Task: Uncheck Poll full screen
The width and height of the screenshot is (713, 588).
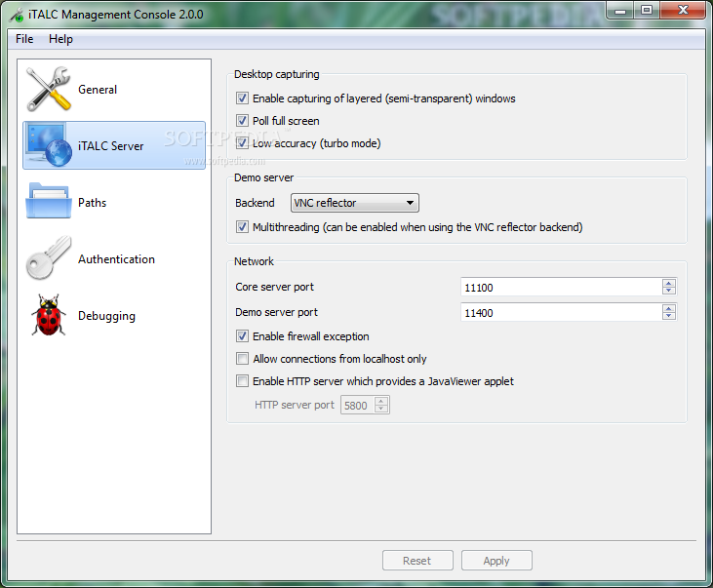Action: click(x=242, y=121)
